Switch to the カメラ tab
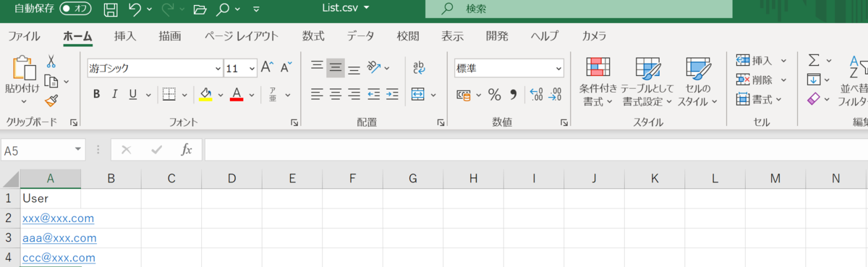 594,36
